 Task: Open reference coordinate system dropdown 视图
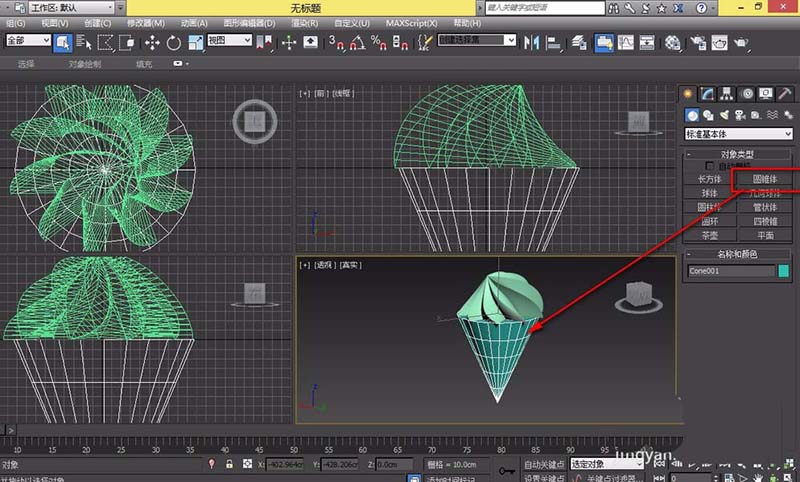click(x=230, y=40)
